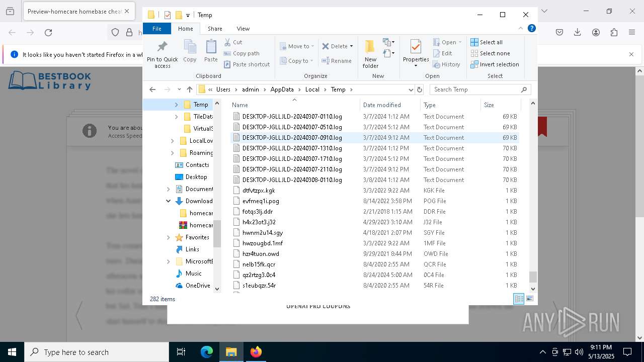Switch to Home ribbon tab
Viewport: 644px width, 362px height.
click(185, 29)
